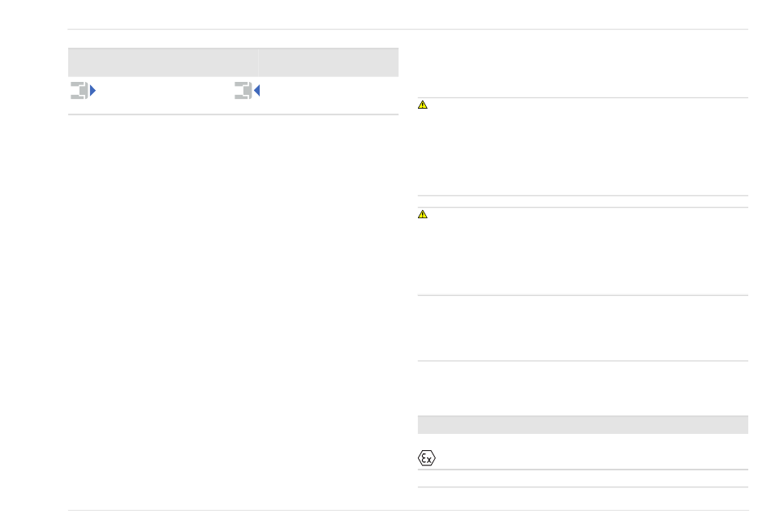Select the wider gray table header cell
This screenshot has width=771, height=532.
click(x=163, y=62)
